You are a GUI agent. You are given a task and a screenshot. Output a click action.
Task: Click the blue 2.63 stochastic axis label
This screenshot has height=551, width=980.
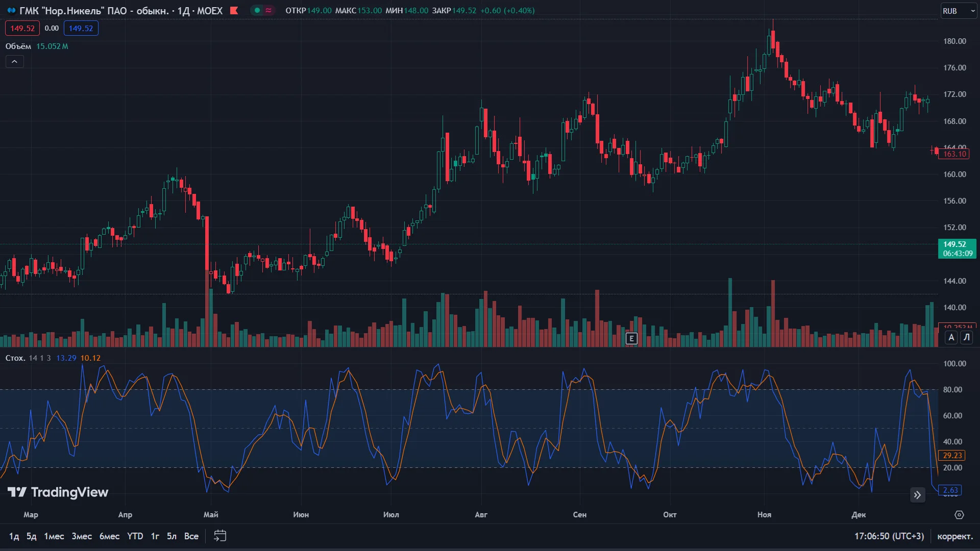[x=950, y=490]
